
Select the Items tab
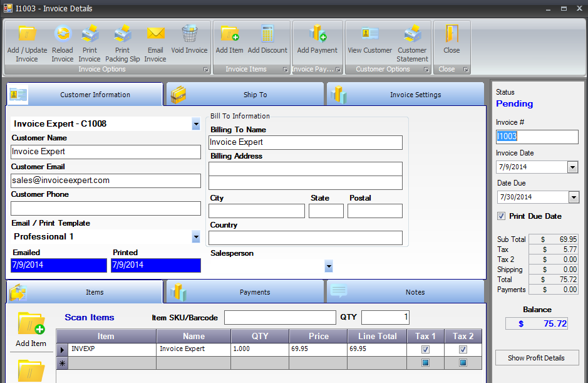(85, 292)
